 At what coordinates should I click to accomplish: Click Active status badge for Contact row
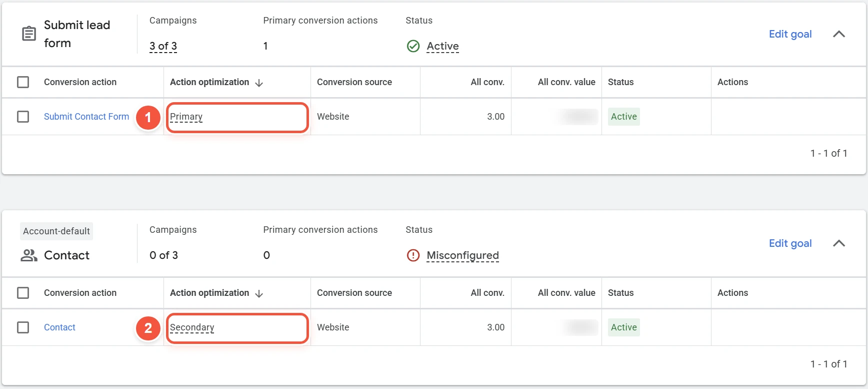click(624, 327)
